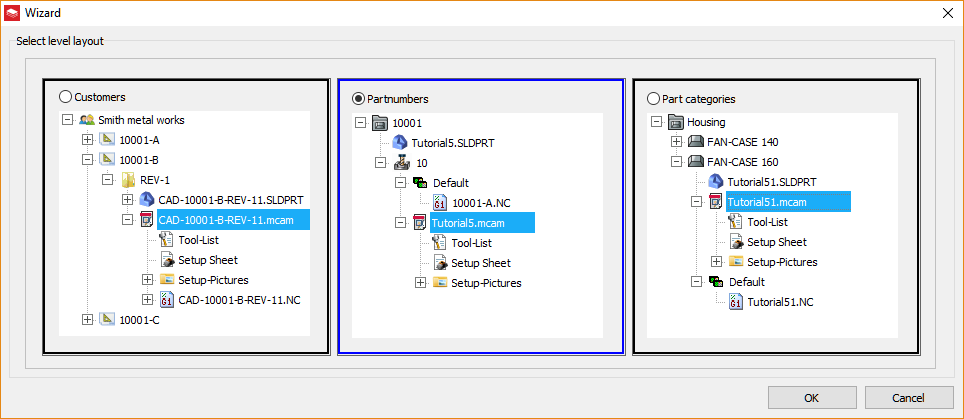Click the Wizard application icon in title bar
Viewport: 964px width, 419px height.
12,12
